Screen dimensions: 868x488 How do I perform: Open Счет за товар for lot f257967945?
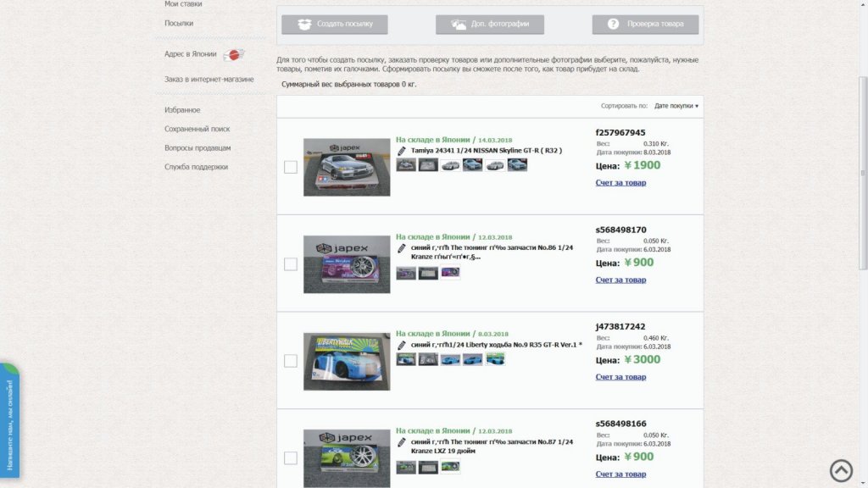620,183
